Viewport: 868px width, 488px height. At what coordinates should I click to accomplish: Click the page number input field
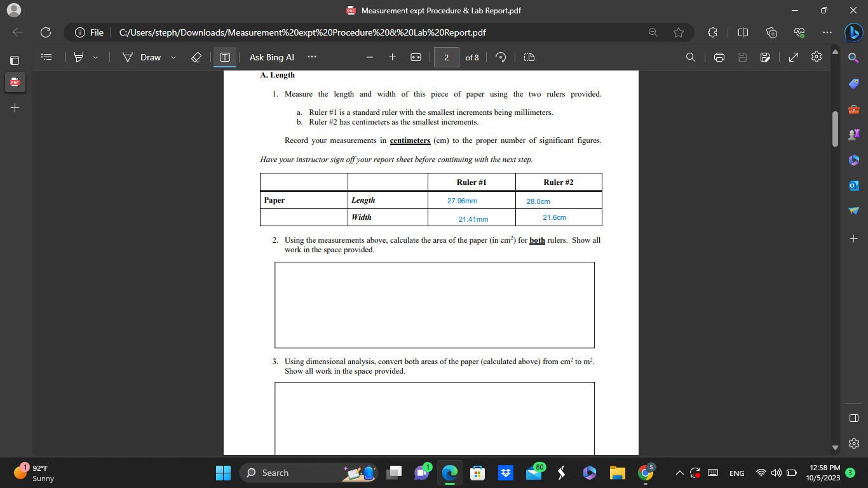[446, 57]
